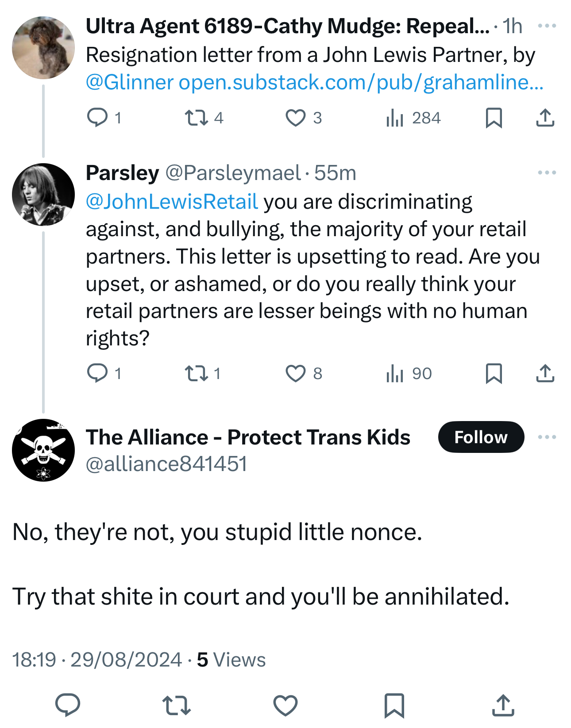
Task: Repost The Alliance's main tweet
Action: [176, 705]
